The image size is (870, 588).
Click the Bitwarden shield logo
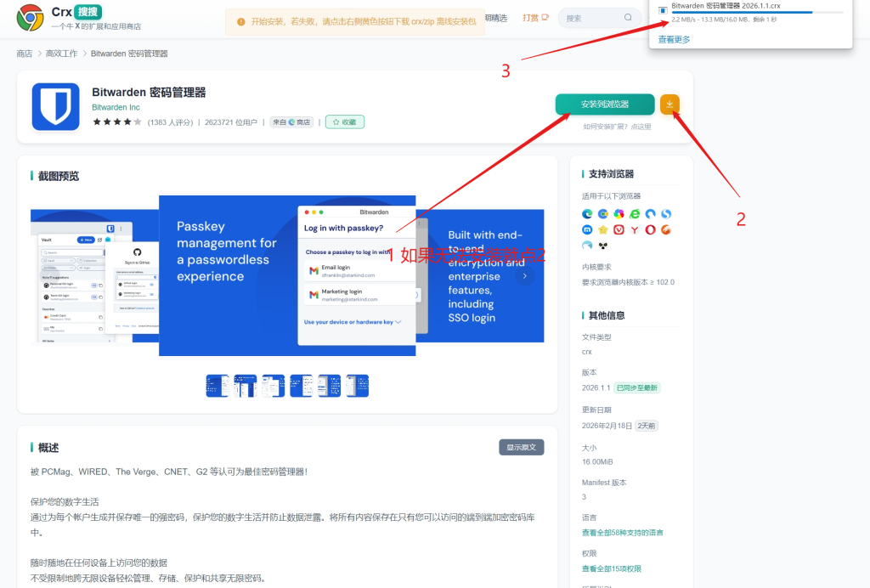coord(56,107)
